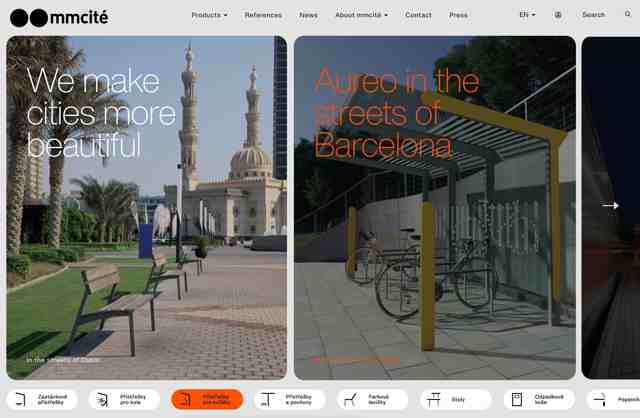This screenshot has height=418, width=640.
Task: Click the small white caption link under the bench photo
Action: coord(63,360)
